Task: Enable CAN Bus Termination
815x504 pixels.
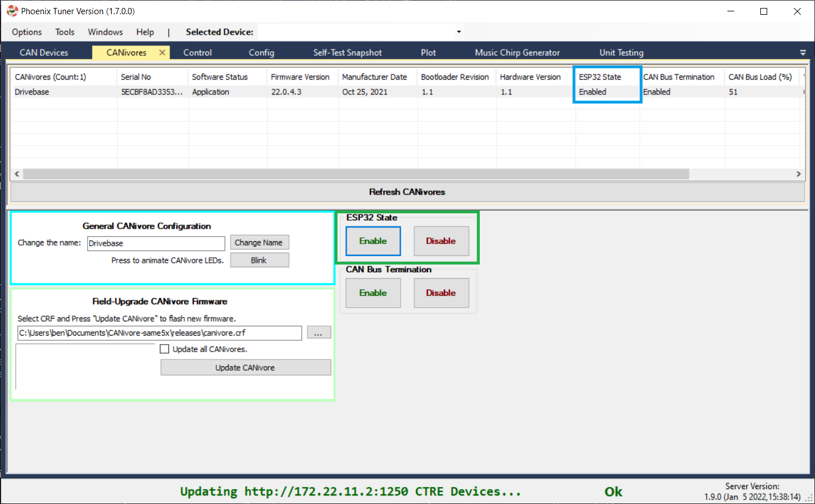Action: [x=373, y=293]
